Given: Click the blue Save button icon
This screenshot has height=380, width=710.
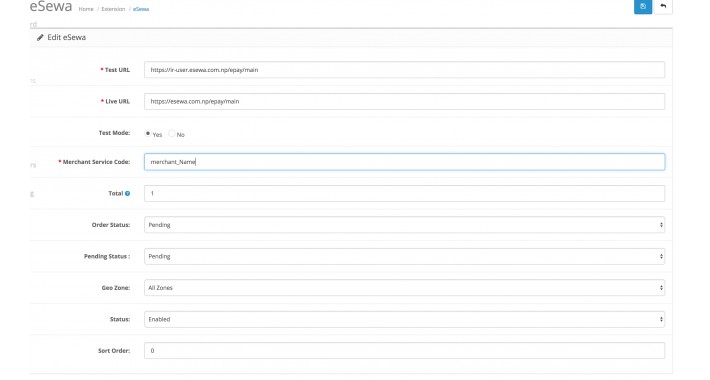Looking at the screenshot, I should point(643,6).
